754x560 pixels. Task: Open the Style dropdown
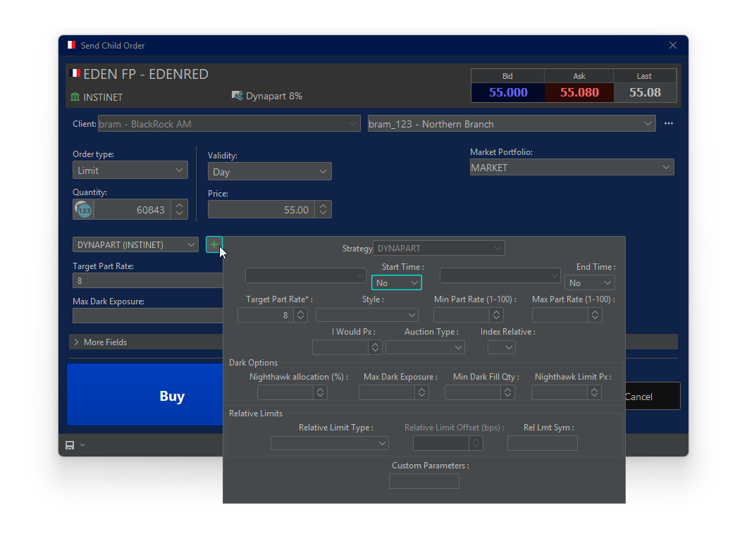click(367, 315)
